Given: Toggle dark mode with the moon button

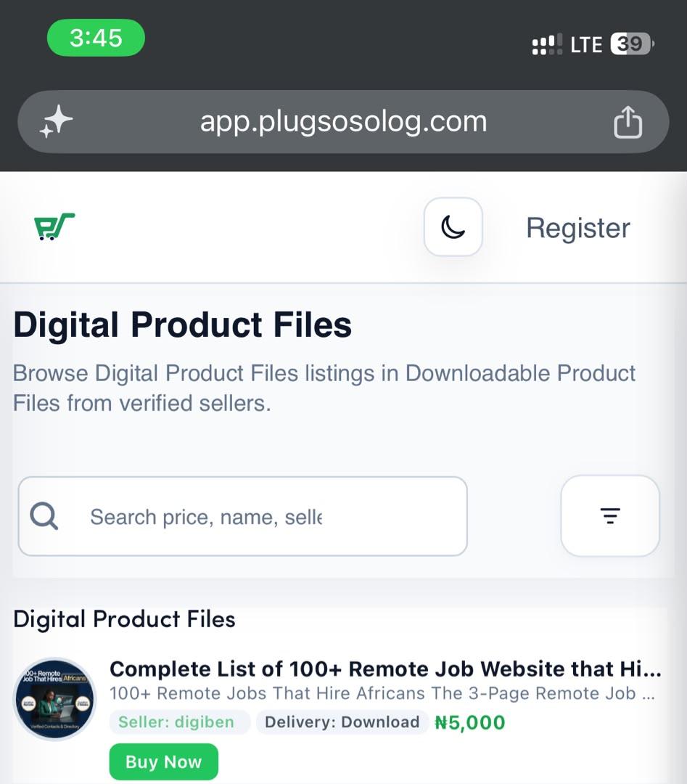Looking at the screenshot, I should 453,227.
